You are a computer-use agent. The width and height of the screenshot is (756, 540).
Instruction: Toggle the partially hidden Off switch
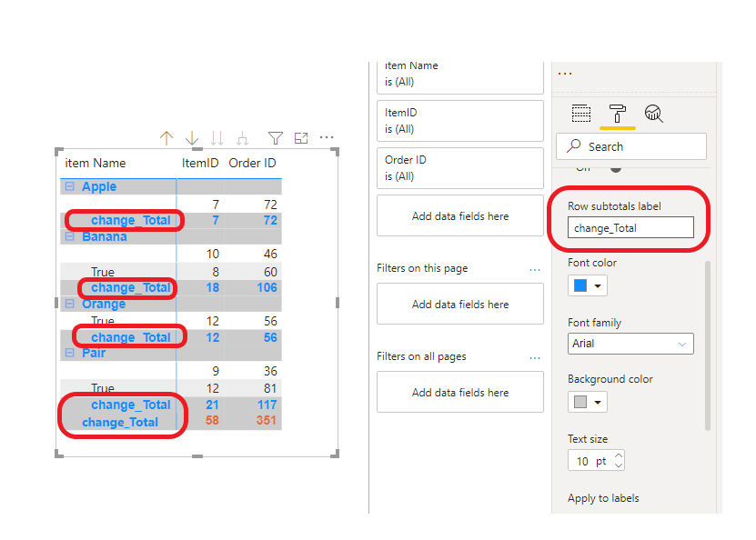(616, 168)
